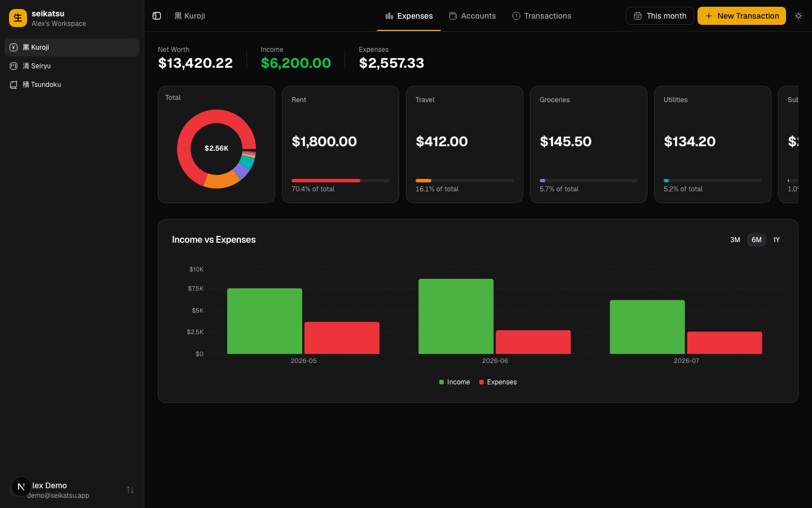Toggle Income series in chart legend
Image resolution: width=812 pixels, height=508 pixels.
(x=454, y=382)
